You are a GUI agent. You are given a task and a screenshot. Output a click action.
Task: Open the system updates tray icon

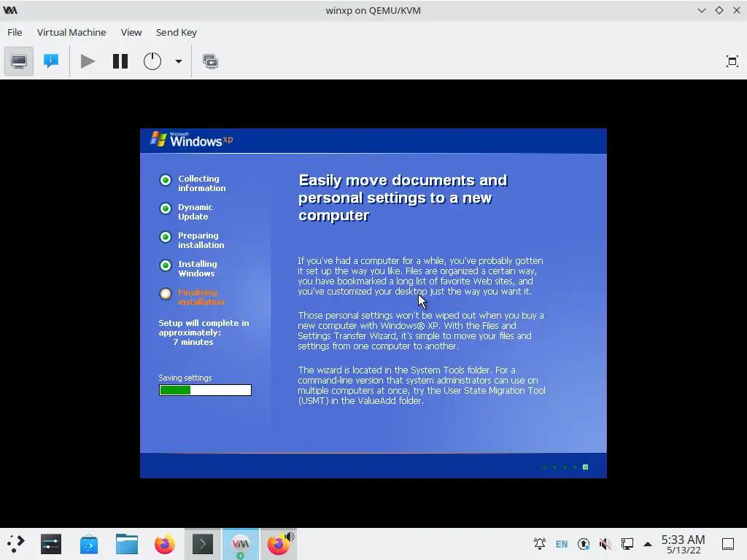point(584,544)
